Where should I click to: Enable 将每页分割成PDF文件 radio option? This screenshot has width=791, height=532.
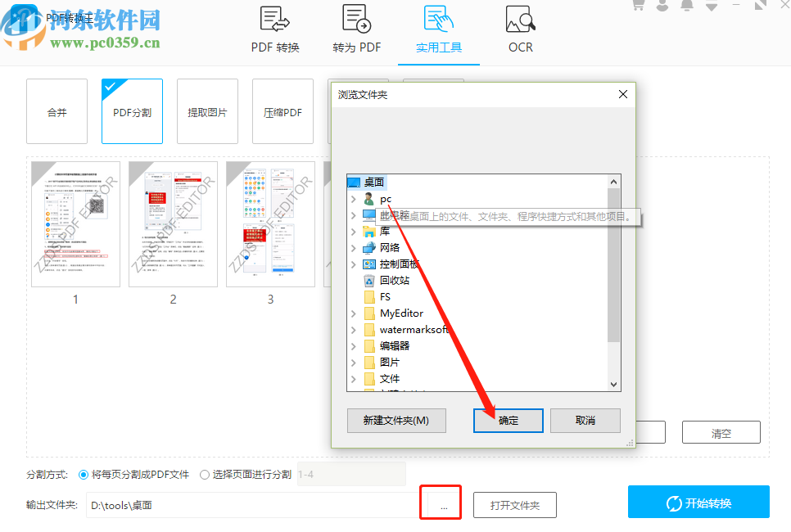[x=84, y=475]
